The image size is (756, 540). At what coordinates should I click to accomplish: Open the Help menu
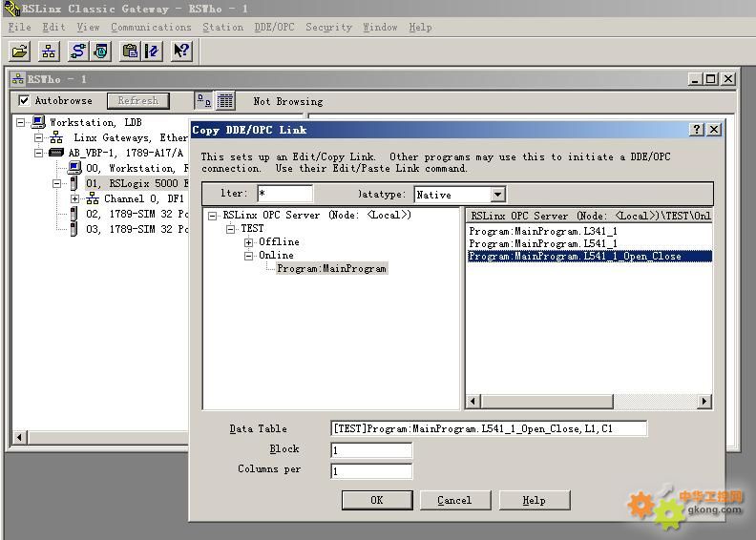click(x=420, y=27)
